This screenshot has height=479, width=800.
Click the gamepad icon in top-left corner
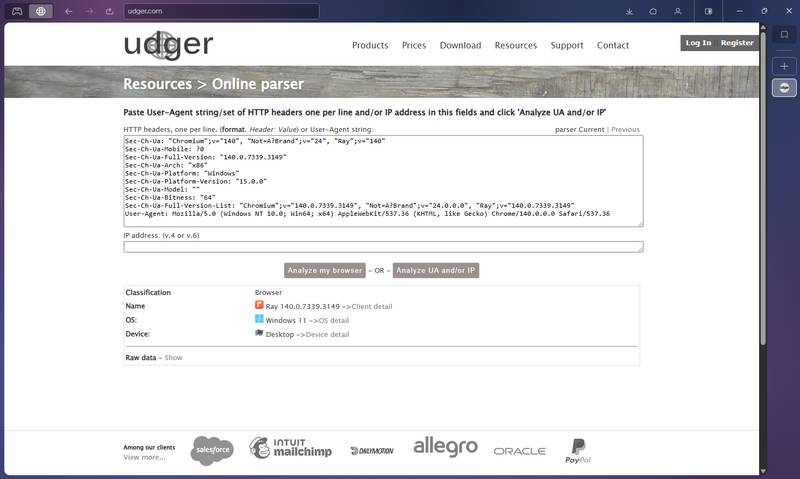pyautogui.click(x=15, y=11)
